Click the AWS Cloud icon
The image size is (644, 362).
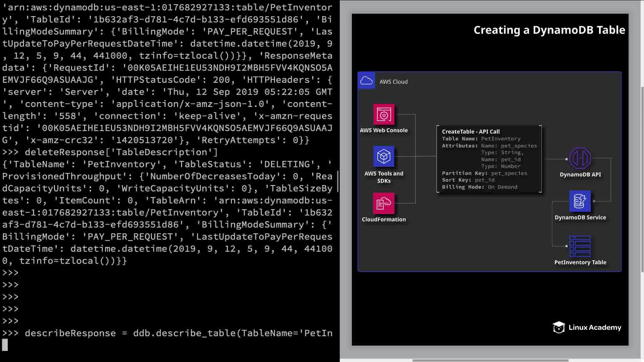(x=366, y=81)
